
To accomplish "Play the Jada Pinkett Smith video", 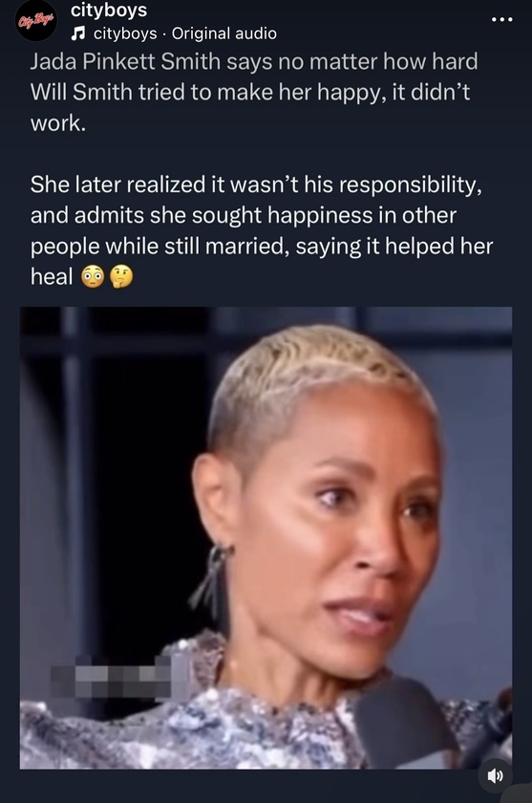I will 266,537.
